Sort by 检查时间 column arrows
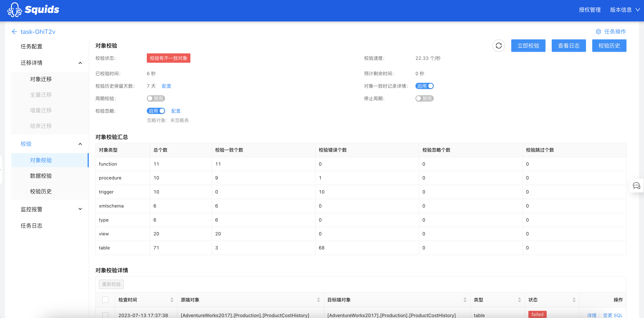Screen dimensions: 644x318 pos(172,300)
